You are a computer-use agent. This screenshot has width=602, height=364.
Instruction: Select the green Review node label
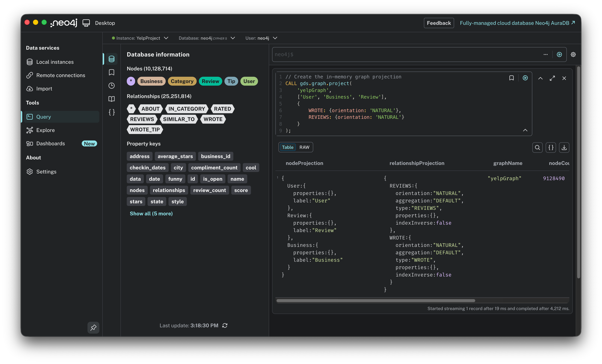[210, 81]
